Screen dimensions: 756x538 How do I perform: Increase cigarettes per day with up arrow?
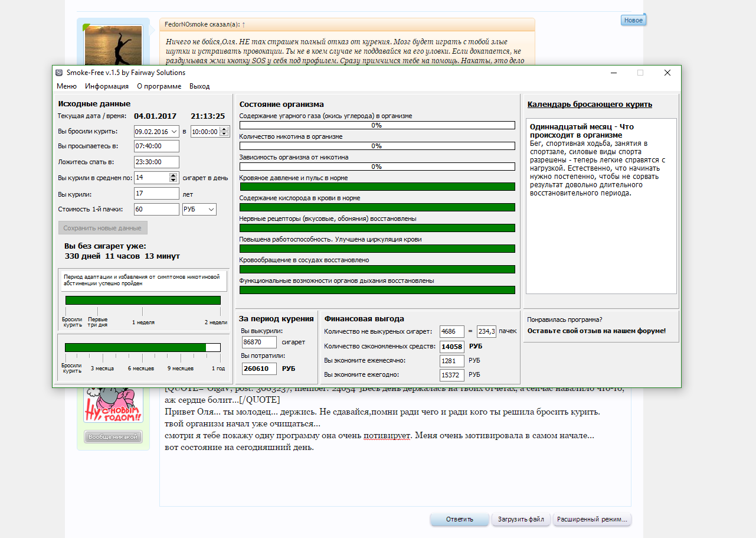click(x=174, y=175)
